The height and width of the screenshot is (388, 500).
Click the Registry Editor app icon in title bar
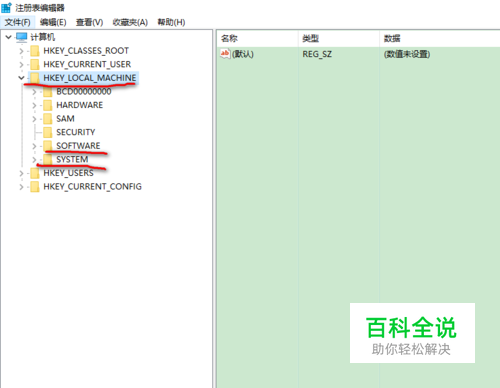click(x=7, y=7)
